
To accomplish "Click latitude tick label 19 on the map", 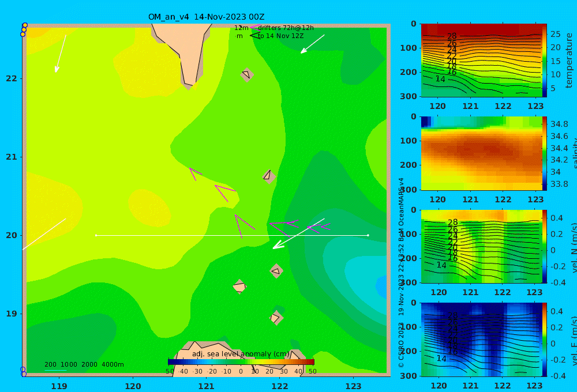I will pos(12,314).
